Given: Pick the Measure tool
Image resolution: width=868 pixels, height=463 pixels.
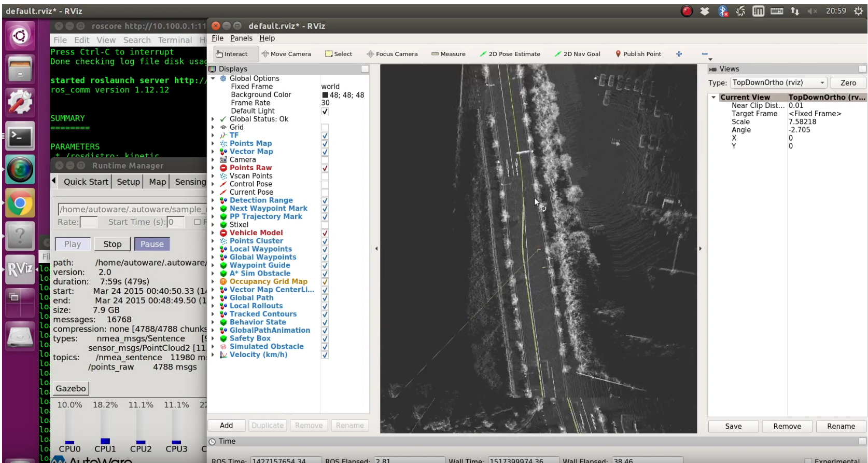Looking at the screenshot, I should coord(449,54).
